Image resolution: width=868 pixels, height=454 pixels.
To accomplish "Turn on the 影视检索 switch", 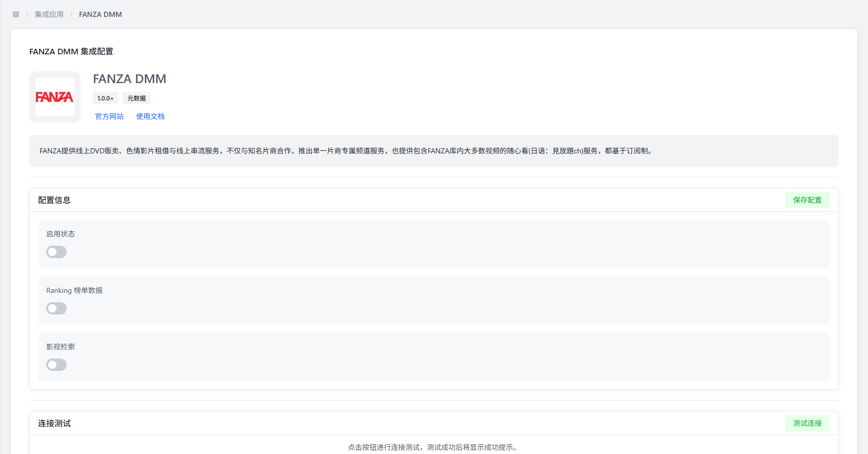I will (x=56, y=365).
